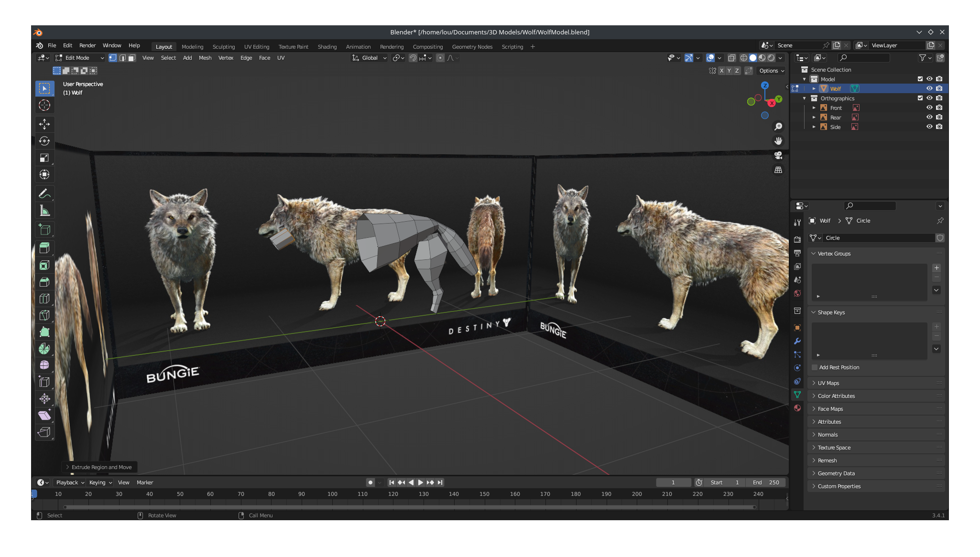Choose the Inset Faces tool
Image resolution: width=980 pixels, height=557 pixels.
(44, 265)
